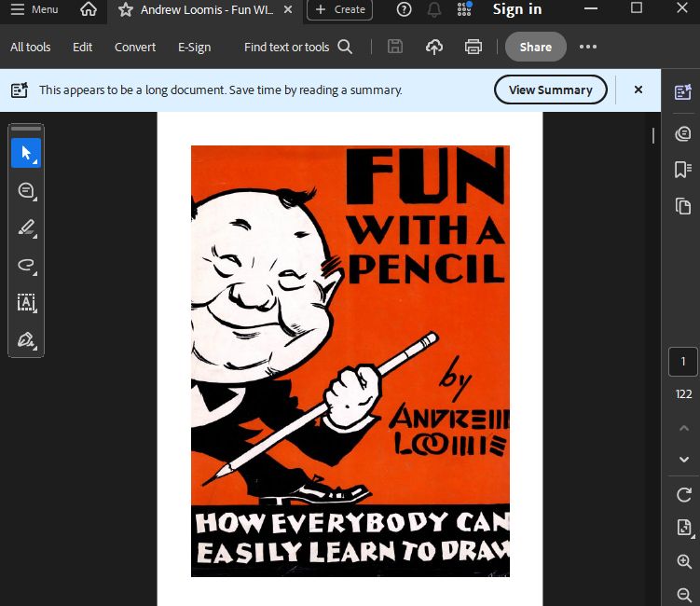This screenshot has width=700, height=606.
Task: Click the vertical scrollbar thumb
Action: 653,136
